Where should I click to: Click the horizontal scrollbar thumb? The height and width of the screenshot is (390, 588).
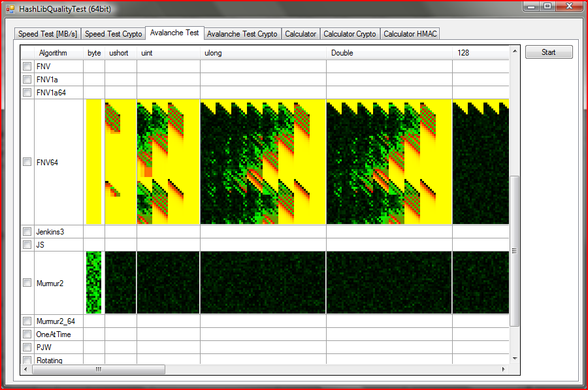tap(98, 369)
